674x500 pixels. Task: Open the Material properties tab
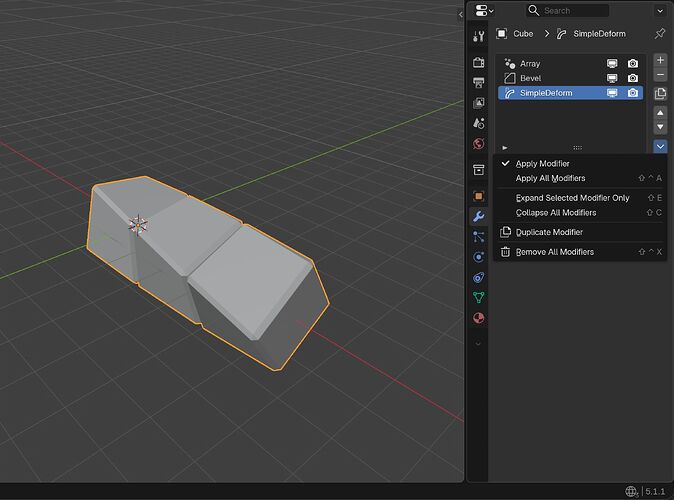point(478,318)
